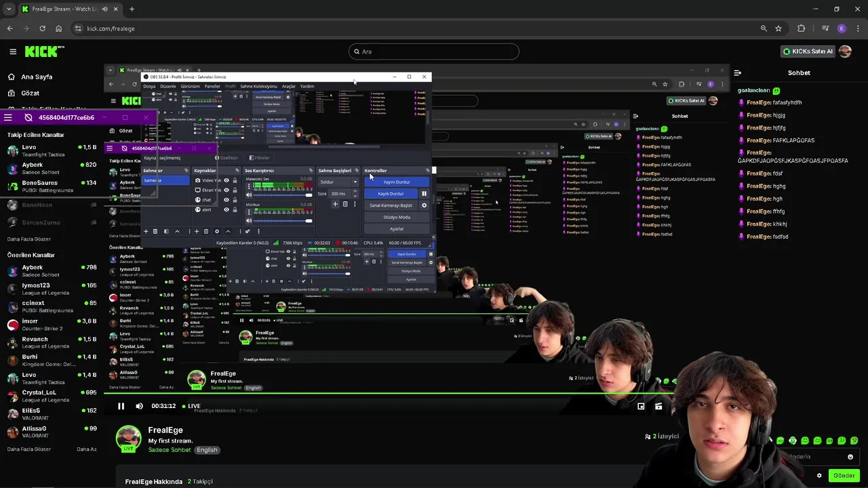
Task: Expand Daha Fazla Göster under Önerilen Kanallar
Action: click(x=28, y=449)
